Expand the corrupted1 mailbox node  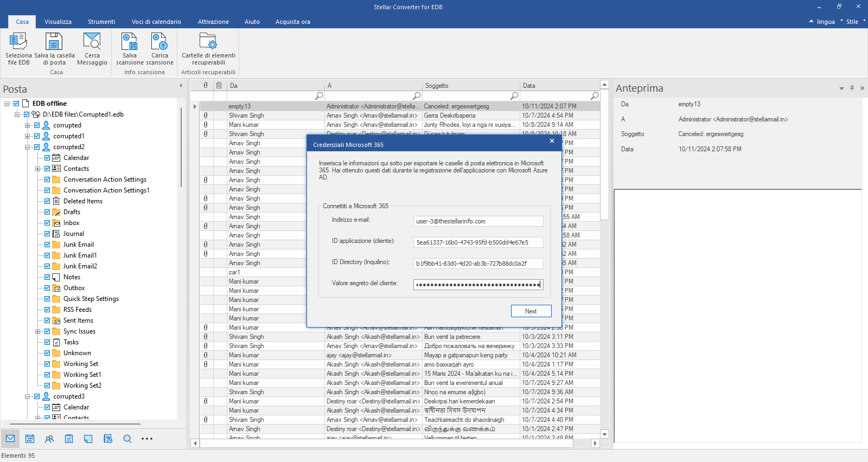point(27,136)
